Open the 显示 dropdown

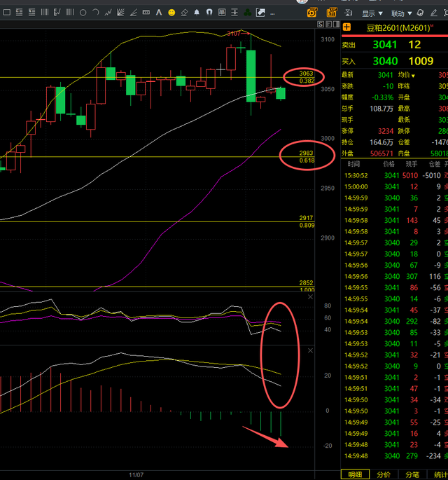[372, 13]
